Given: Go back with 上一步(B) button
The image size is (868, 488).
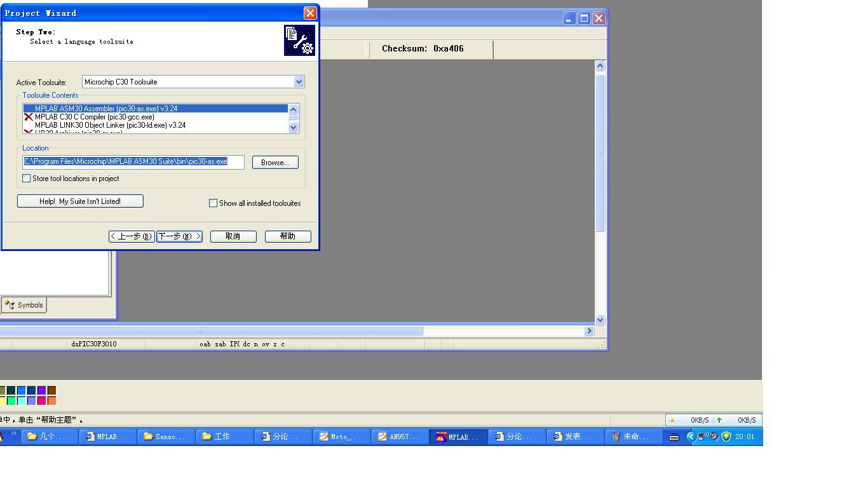Looking at the screenshot, I should tap(132, 236).
